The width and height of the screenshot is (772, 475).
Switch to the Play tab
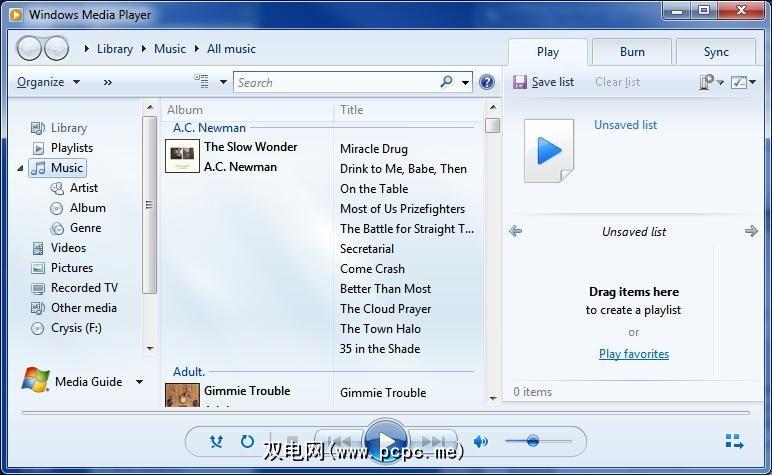(x=548, y=52)
